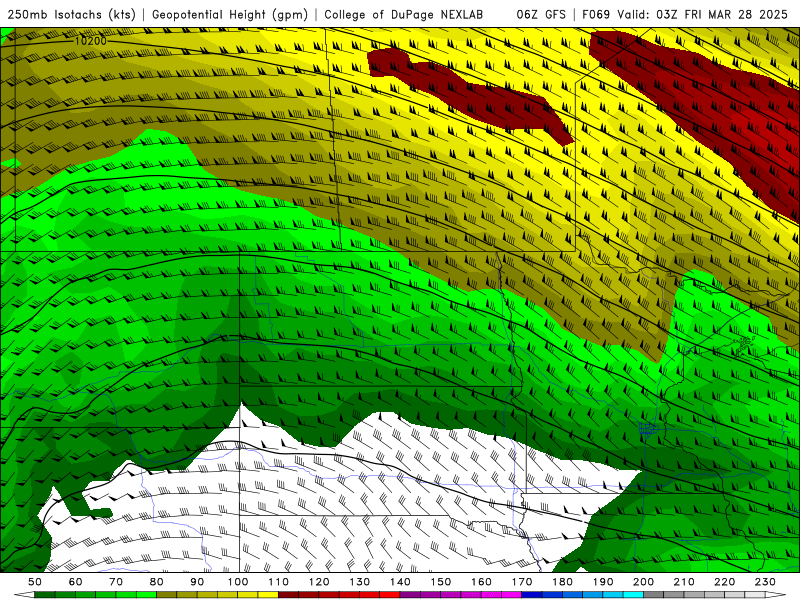
Task: Click the '60' value on the color scale
Action: pos(75,582)
